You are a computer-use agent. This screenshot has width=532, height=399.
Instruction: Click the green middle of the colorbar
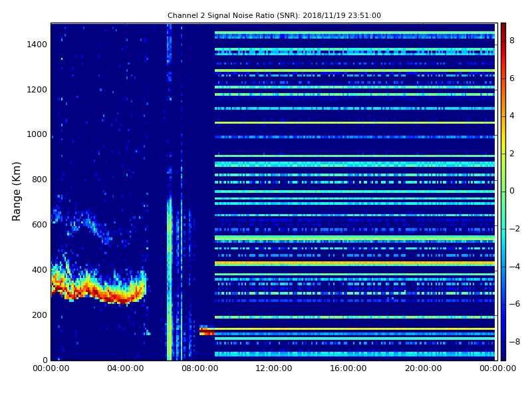click(503, 192)
